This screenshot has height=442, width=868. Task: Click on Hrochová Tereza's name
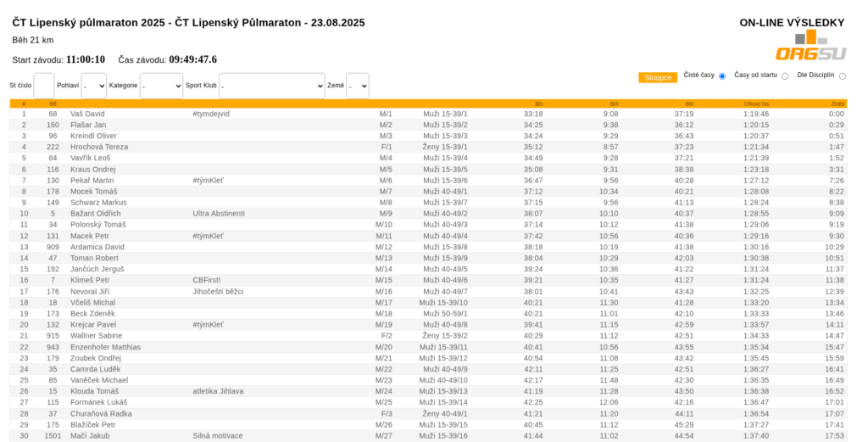99,147
